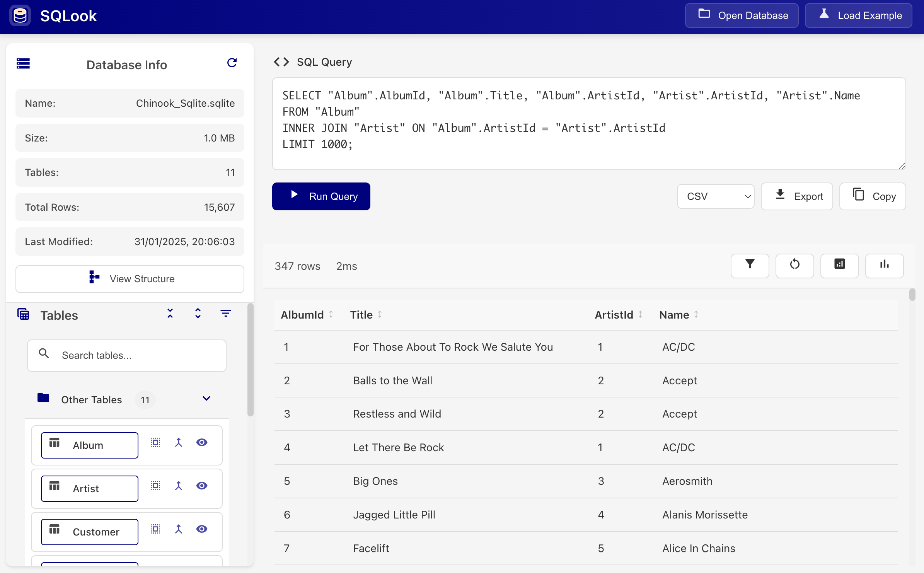Click the 'Jagged Little Pill' cell
Screen dimensions: 924x573
[x=394, y=515]
